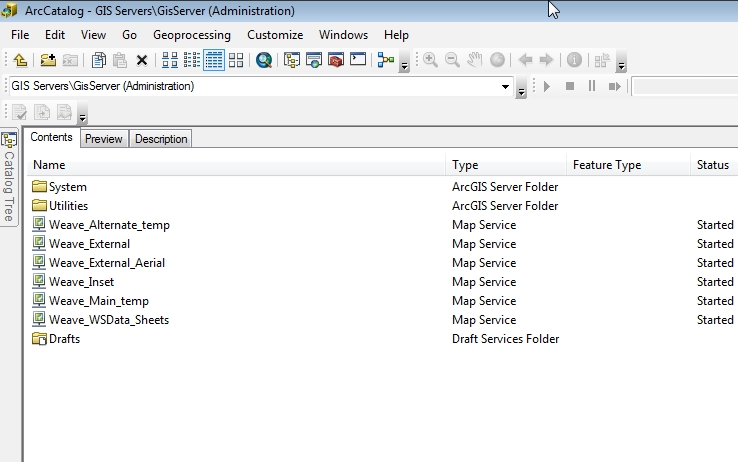Viewport: 738px width, 462px height.
Task: Select Weave_Alternate_temp map service
Action: (101, 225)
